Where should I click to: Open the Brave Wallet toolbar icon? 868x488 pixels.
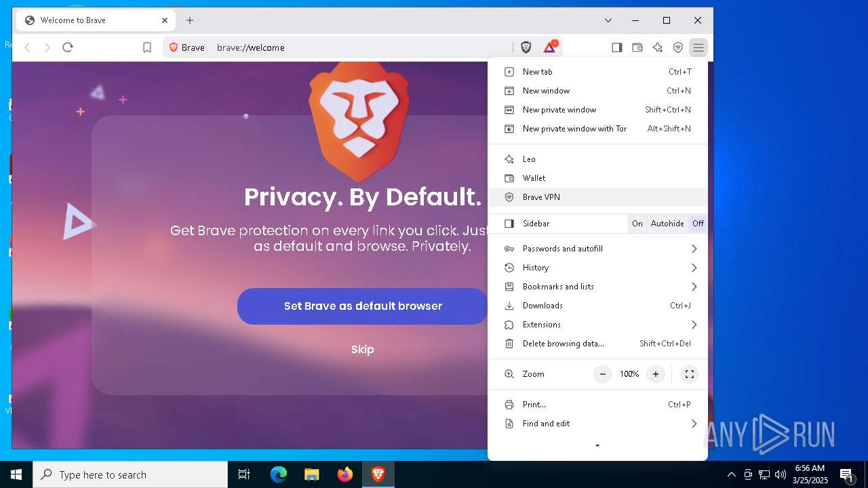tap(637, 47)
